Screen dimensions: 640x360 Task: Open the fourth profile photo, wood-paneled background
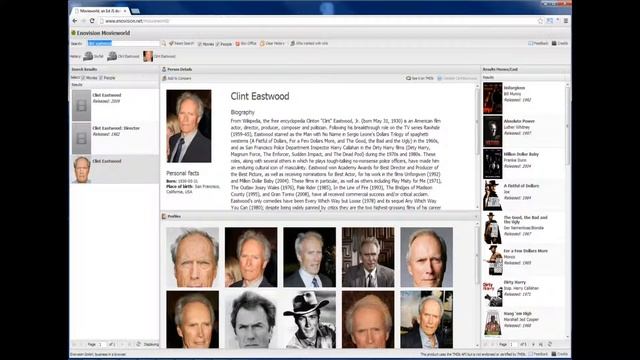[368, 257]
